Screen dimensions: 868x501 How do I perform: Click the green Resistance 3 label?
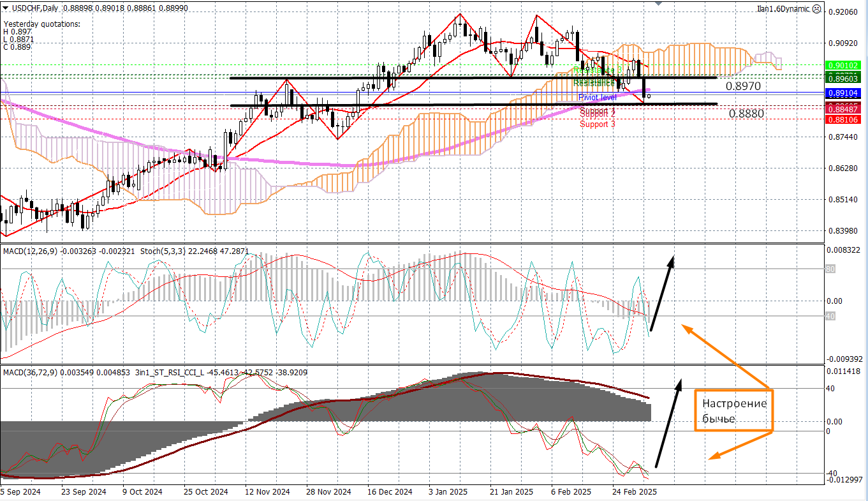click(598, 70)
